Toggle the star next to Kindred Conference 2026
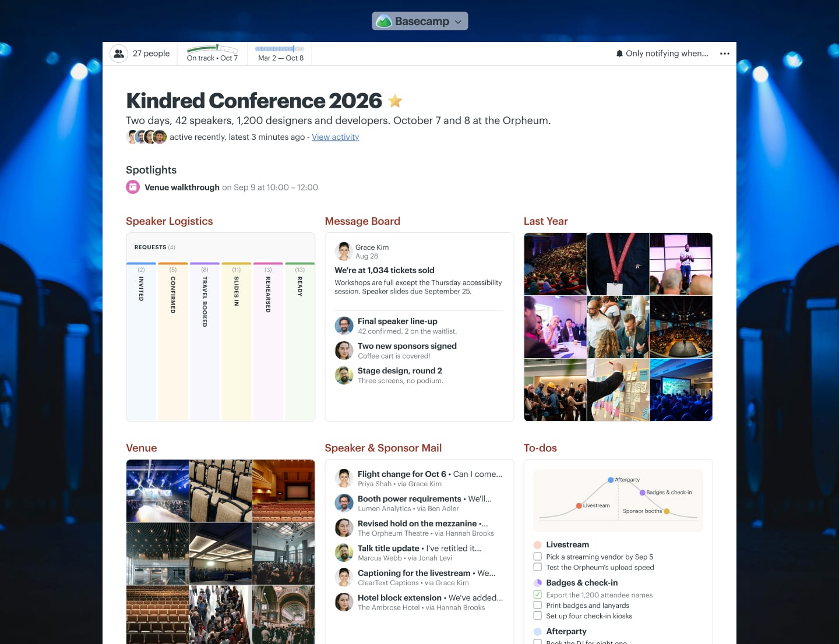This screenshot has height=644, width=839. coord(395,101)
